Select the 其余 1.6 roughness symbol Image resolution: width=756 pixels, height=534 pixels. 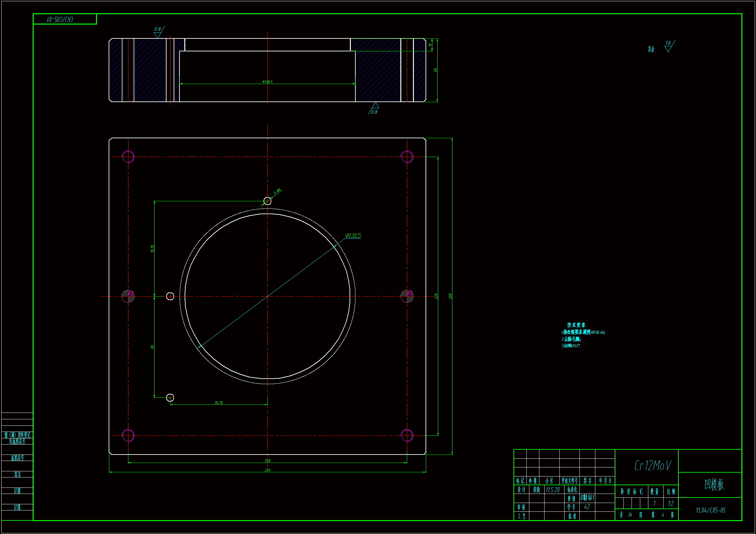[668, 47]
